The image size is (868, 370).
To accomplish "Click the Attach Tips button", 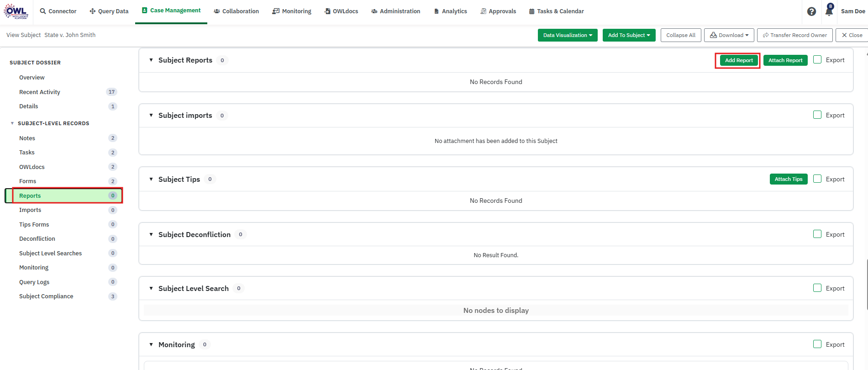I will click(789, 179).
